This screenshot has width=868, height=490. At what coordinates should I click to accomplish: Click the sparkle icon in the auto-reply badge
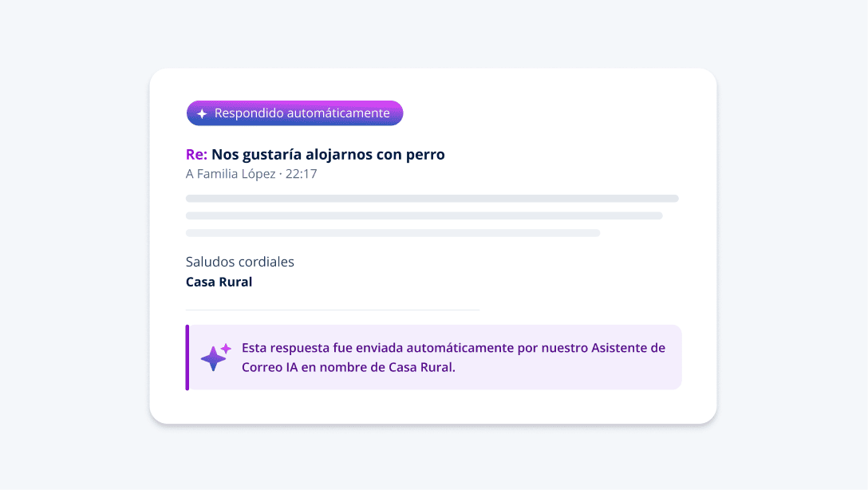pyautogui.click(x=202, y=113)
